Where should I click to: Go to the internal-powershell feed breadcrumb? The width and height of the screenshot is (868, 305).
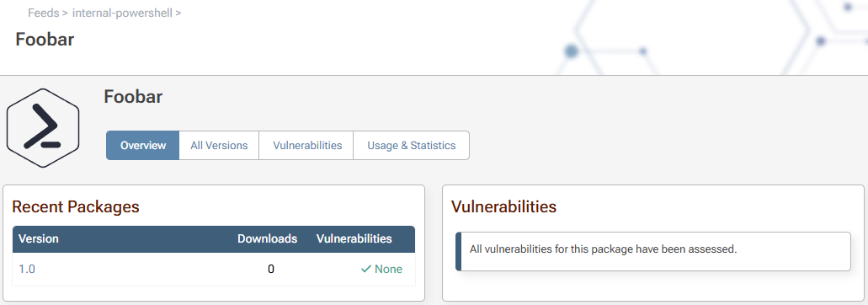point(122,12)
